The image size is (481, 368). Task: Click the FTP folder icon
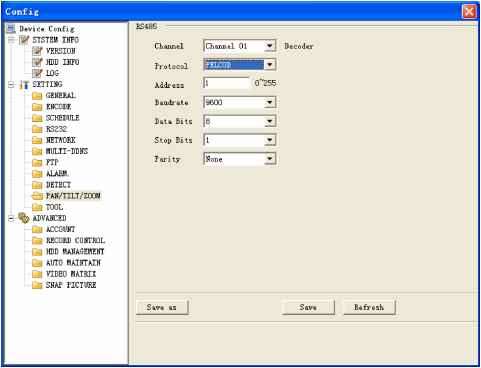tap(37, 163)
